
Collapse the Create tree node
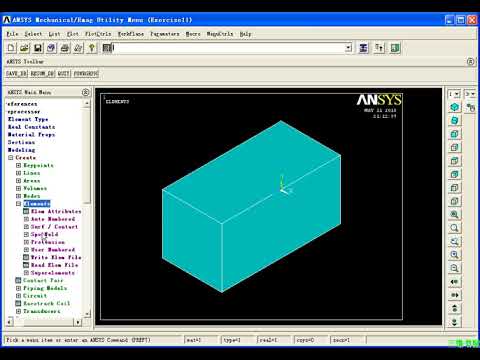11,158
